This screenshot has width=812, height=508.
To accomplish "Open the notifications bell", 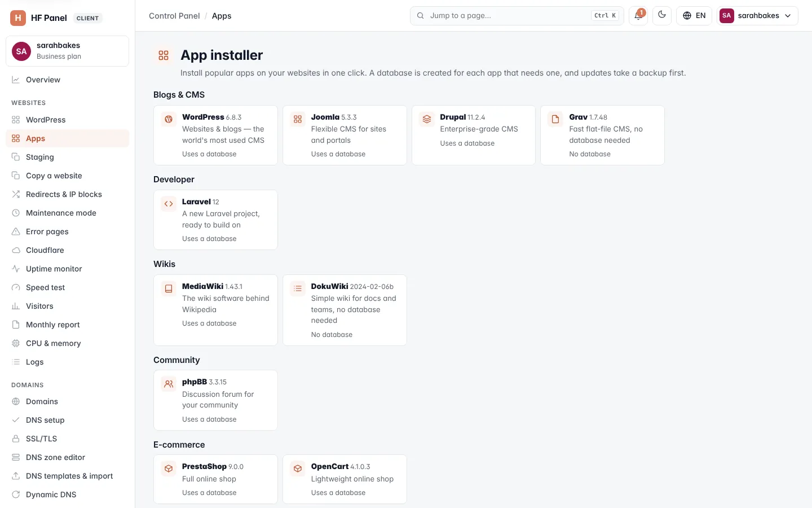I will pos(638,16).
